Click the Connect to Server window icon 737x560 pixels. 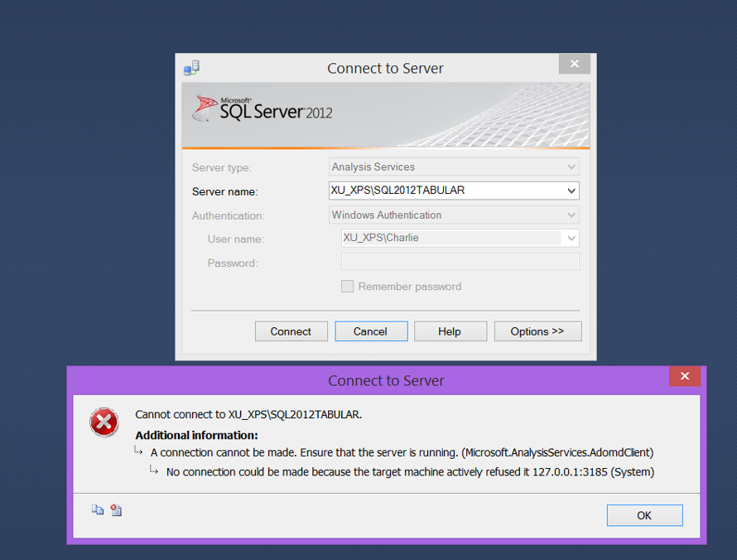[191, 68]
